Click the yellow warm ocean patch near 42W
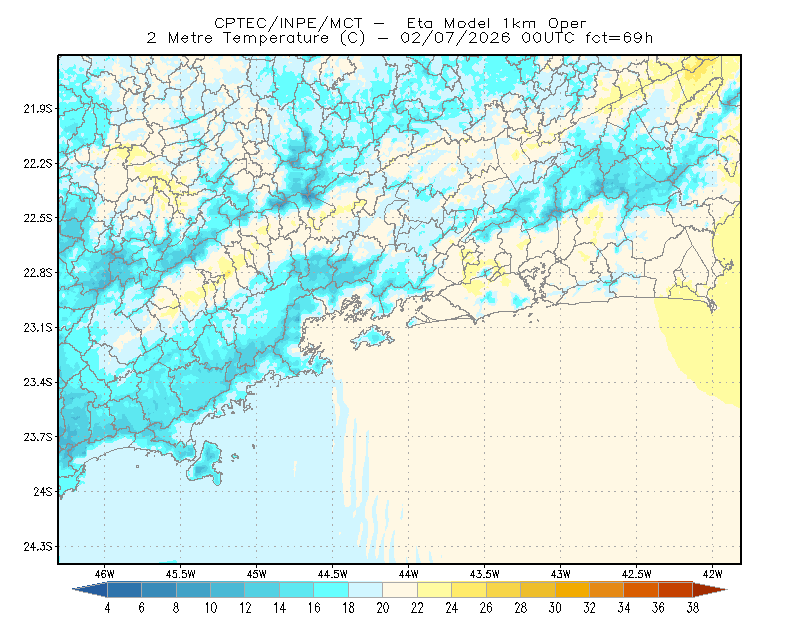Image resolution: width=800 pixels, height=618 pixels. tap(707, 342)
